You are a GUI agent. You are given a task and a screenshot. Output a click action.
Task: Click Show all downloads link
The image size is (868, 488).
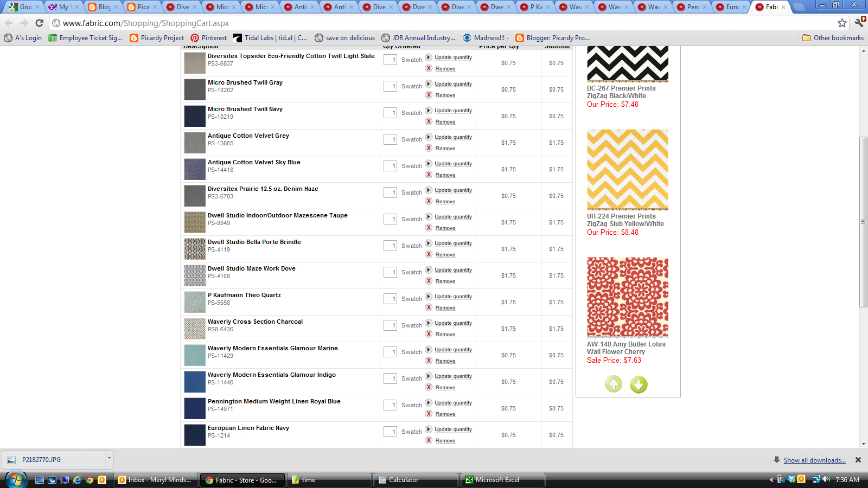click(x=814, y=460)
